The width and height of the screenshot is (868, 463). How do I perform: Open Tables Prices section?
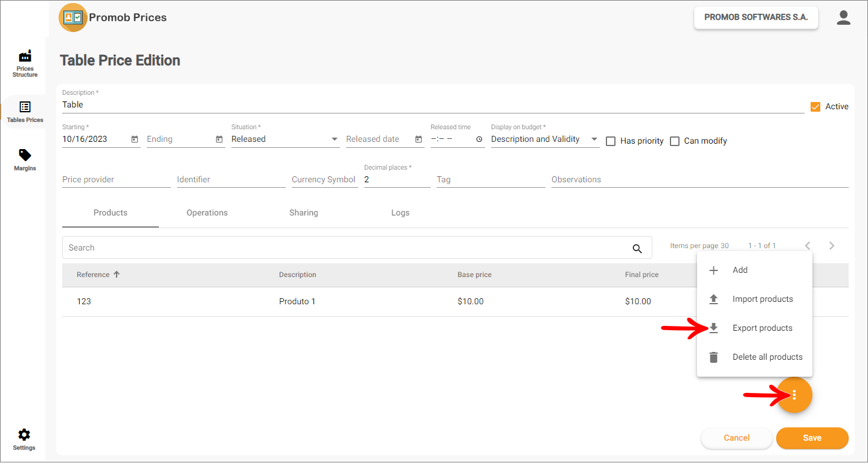pyautogui.click(x=25, y=112)
